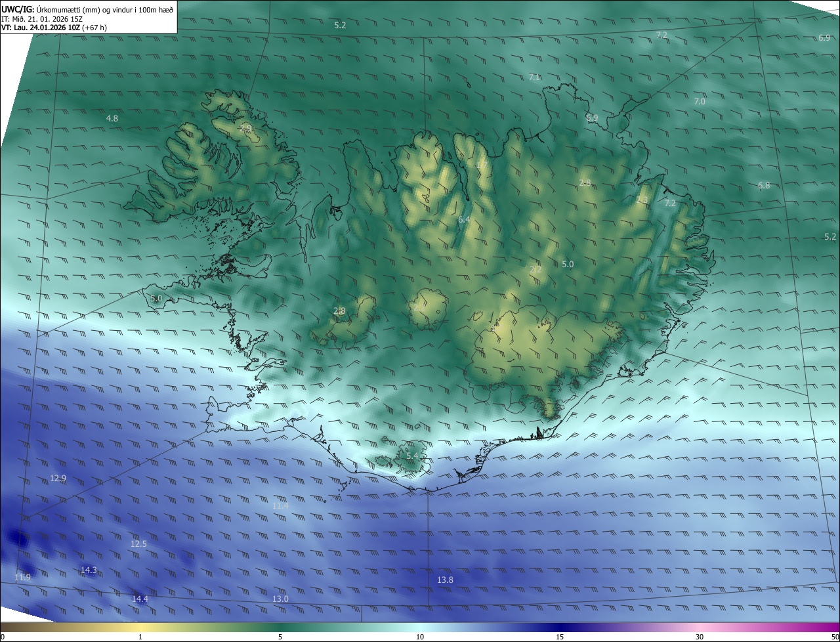Click the 7.1 value label
This screenshot has height=642, width=840.
[535, 77]
